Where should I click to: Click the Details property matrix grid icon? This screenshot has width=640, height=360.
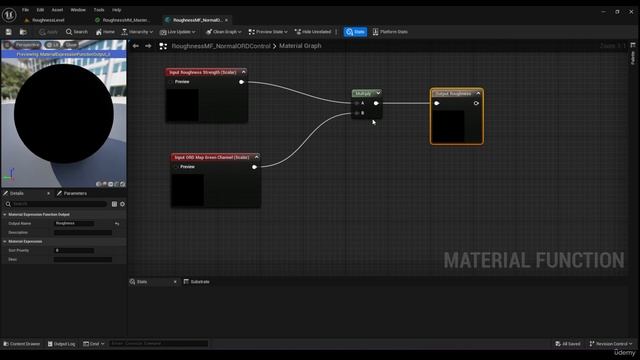[x=114, y=204]
